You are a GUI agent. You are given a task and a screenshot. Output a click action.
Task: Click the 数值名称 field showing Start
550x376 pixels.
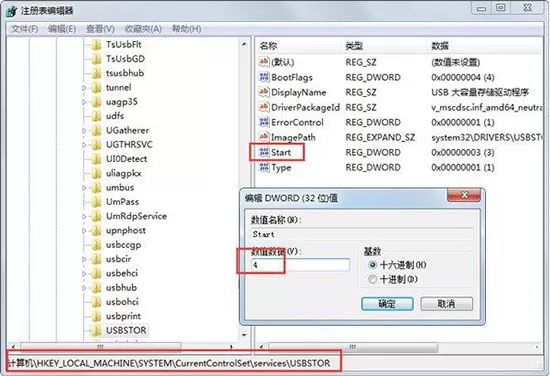[362, 234]
